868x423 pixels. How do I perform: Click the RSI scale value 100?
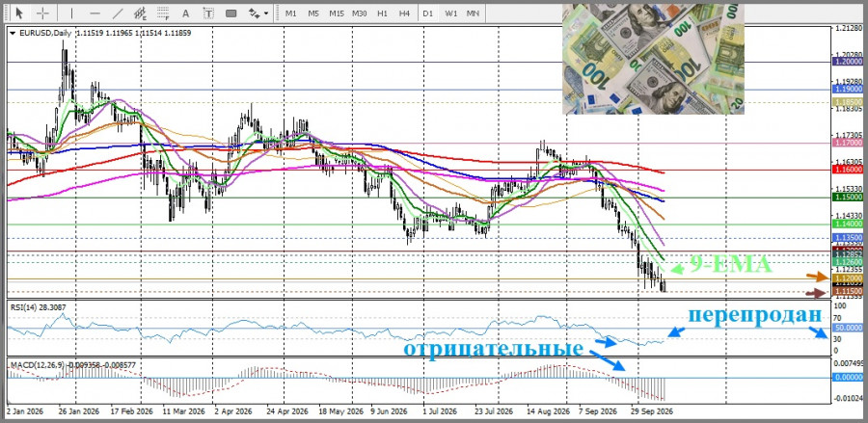click(842, 305)
